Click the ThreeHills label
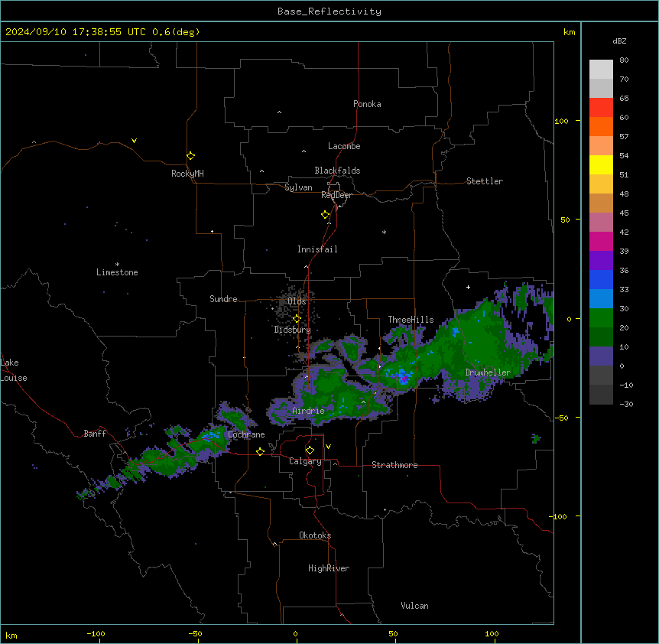The height and width of the screenshot is (644, 659). (411, 320)
